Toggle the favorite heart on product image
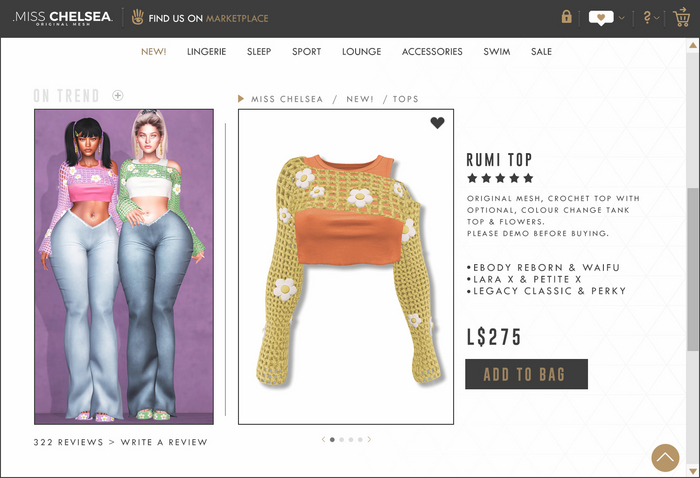Image resolution: width=700 pixels, height=478 pixels. [438, 123]
